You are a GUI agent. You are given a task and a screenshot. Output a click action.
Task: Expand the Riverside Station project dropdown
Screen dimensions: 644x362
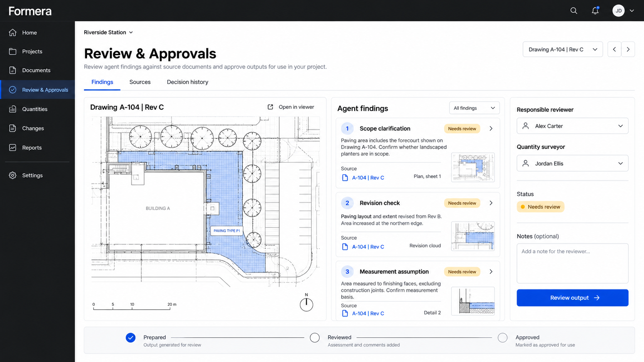109,32
